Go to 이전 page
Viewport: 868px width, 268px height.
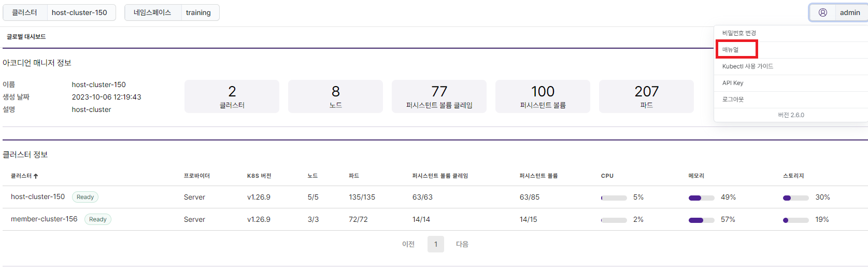408,244
